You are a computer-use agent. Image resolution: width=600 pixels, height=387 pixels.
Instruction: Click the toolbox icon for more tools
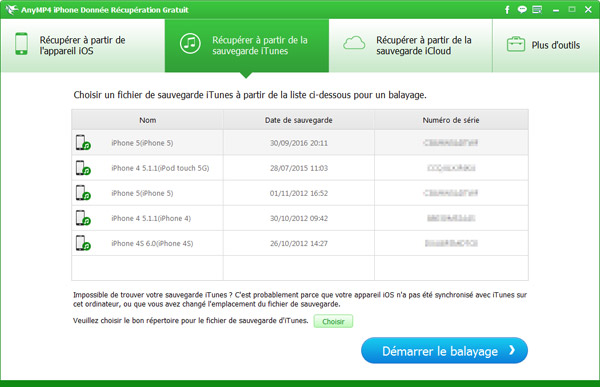coord(516,44)
